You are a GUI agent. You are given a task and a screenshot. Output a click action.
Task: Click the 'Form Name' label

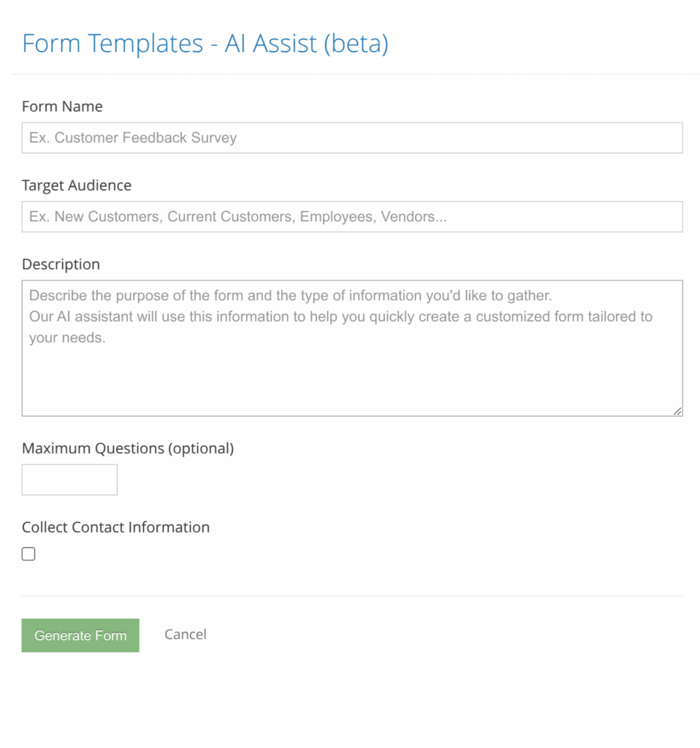click(x=62, y=107)
